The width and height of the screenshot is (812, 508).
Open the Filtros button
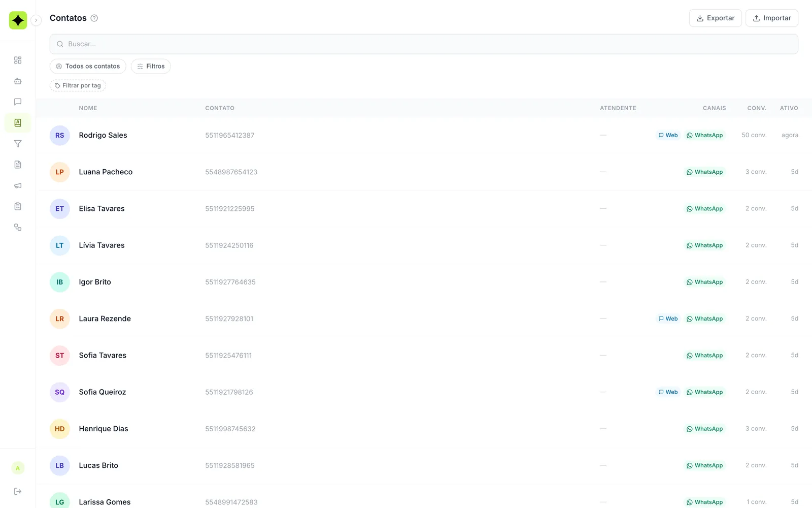(x=151, y=67)
